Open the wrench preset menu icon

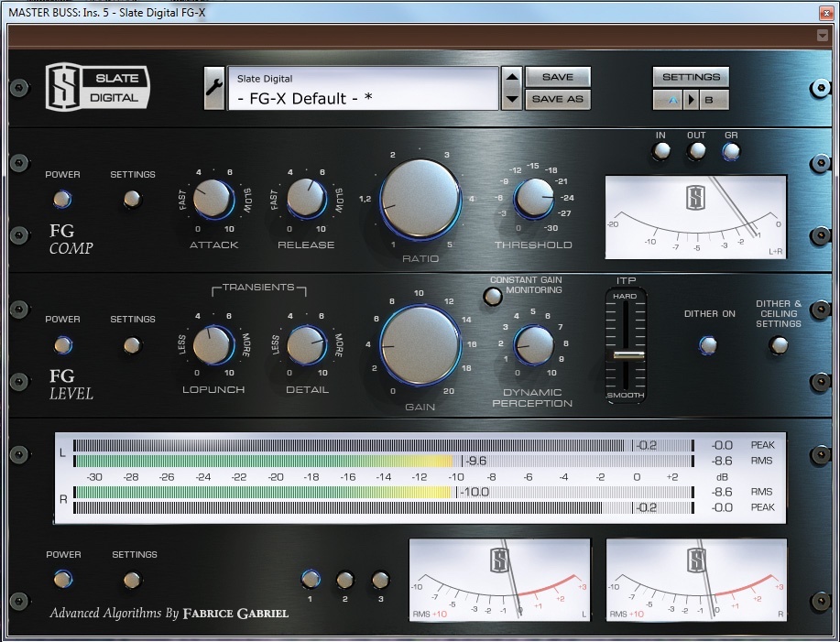[x=214, y=88]
